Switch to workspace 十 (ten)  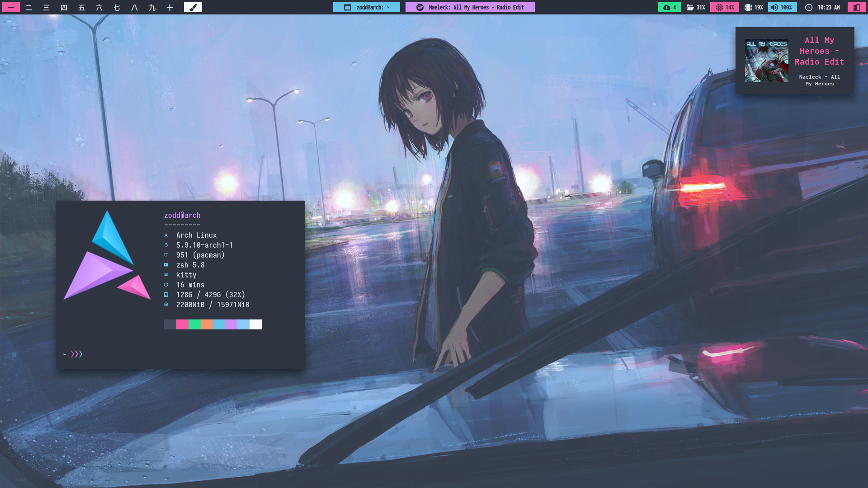170,7
